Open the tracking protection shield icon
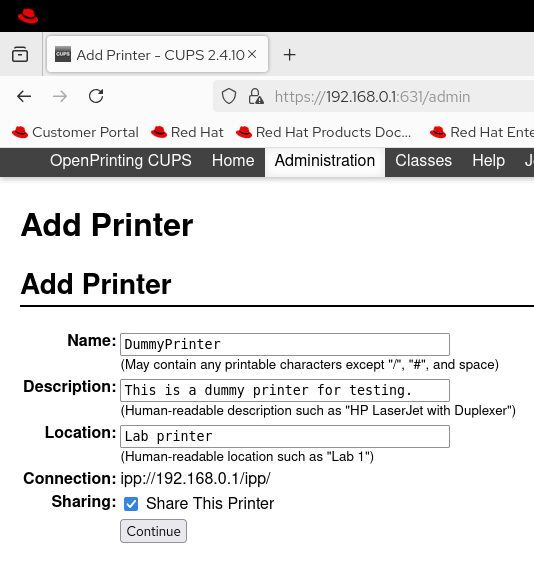The image size is (534, 564). point(229,96)
